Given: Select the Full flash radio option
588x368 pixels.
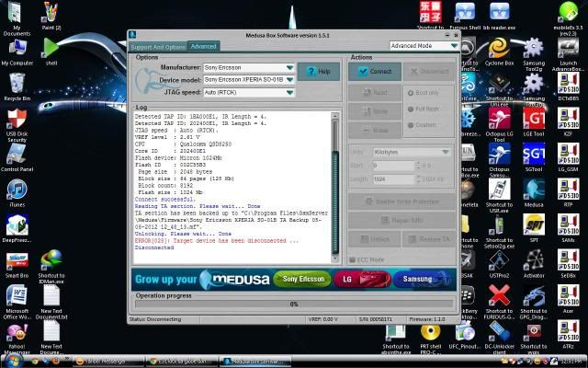Looking at the screenshot, I should 423,109.
